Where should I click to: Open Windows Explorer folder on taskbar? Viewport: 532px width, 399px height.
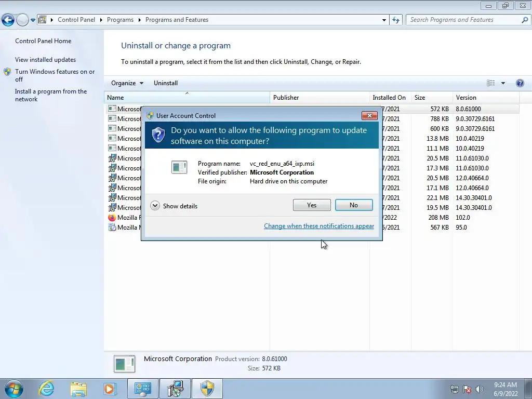click(78, 389)
